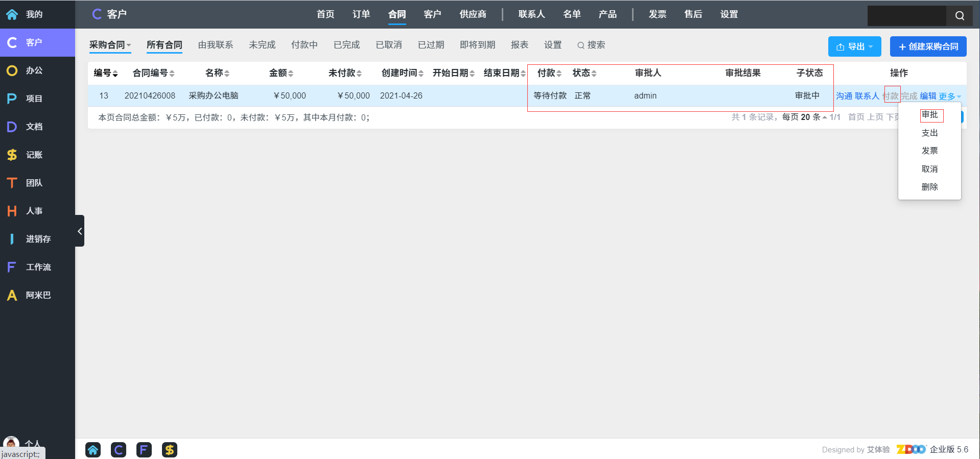
Task: Open the home icon in bottom bar
Action: pos(93,450)
